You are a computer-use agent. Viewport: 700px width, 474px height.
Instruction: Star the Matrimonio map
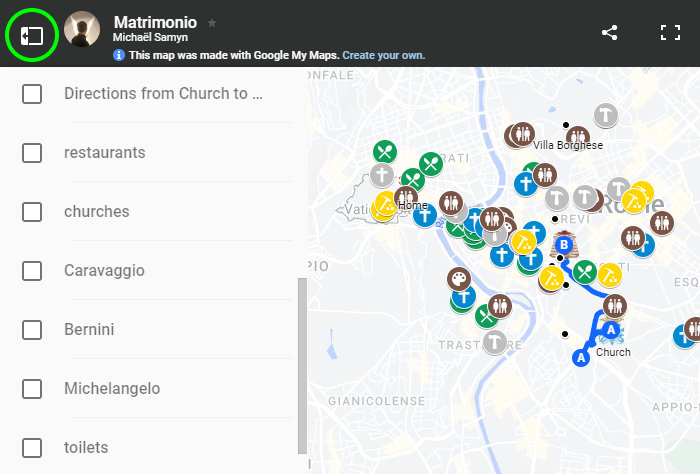click(x=212, y=22)
